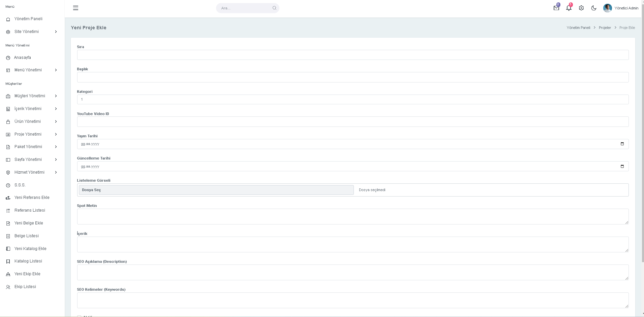Expand İçerik Yönetimi submenu chevron
This screenshot has height=317, width=644.
click(56, 109)
